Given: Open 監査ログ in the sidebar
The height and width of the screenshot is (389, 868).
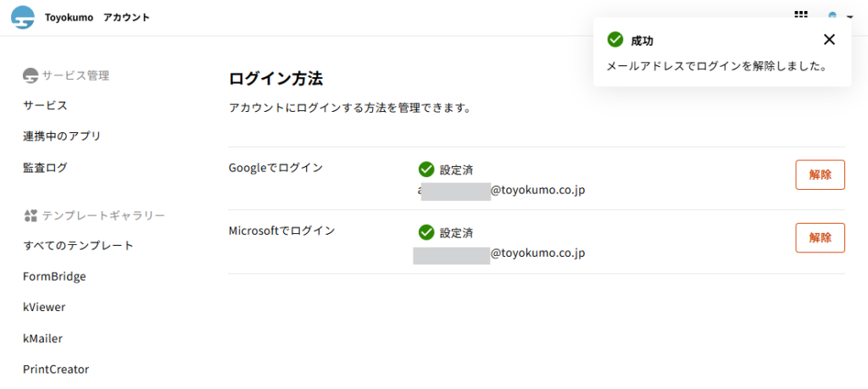Looking at the screenshot, I should coord(45,168).
